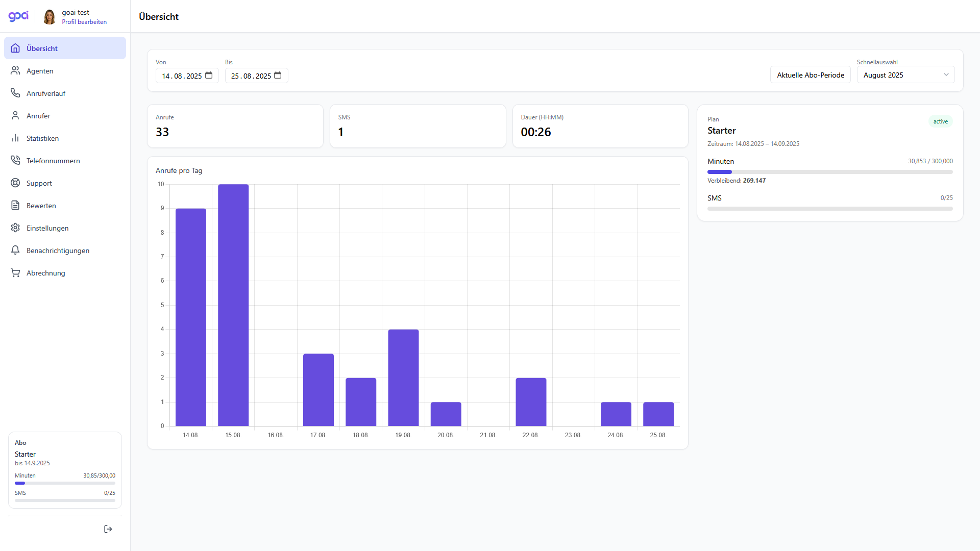Viewport: 980px width, 551px height.
Task: Open Einstellungen in the sidebar
Action: tap(47, 228)
